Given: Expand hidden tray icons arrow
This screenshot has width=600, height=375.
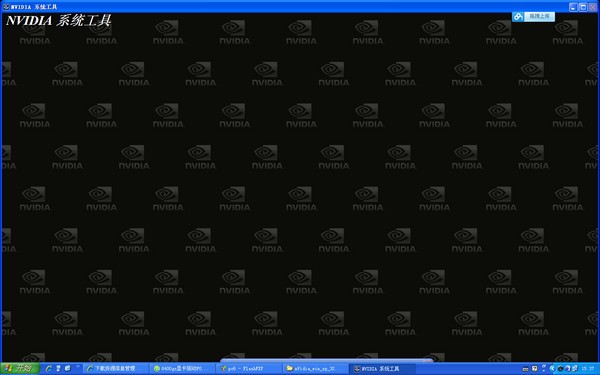Looking at the screenshot, I should [553, 368].
